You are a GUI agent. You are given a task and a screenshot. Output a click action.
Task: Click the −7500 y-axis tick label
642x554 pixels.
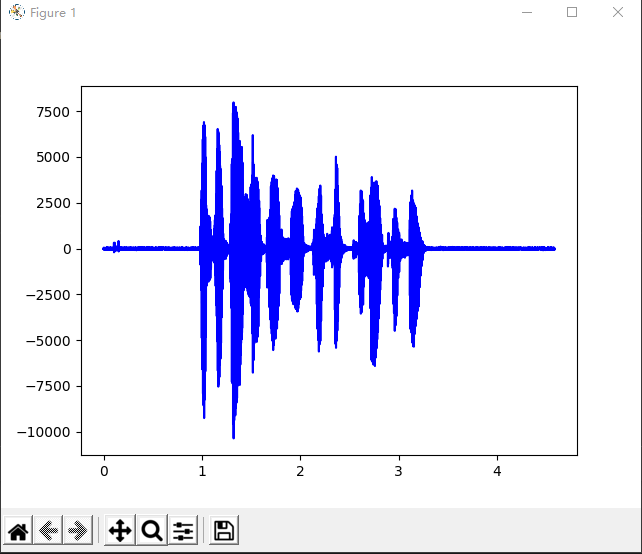48,387
